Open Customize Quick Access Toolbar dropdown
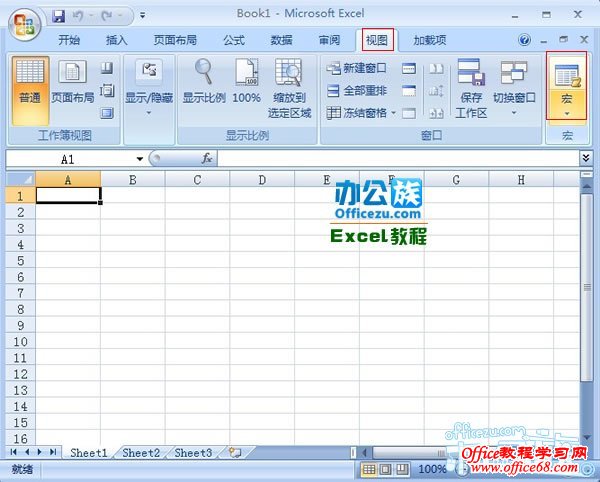 tap(142, 16)
